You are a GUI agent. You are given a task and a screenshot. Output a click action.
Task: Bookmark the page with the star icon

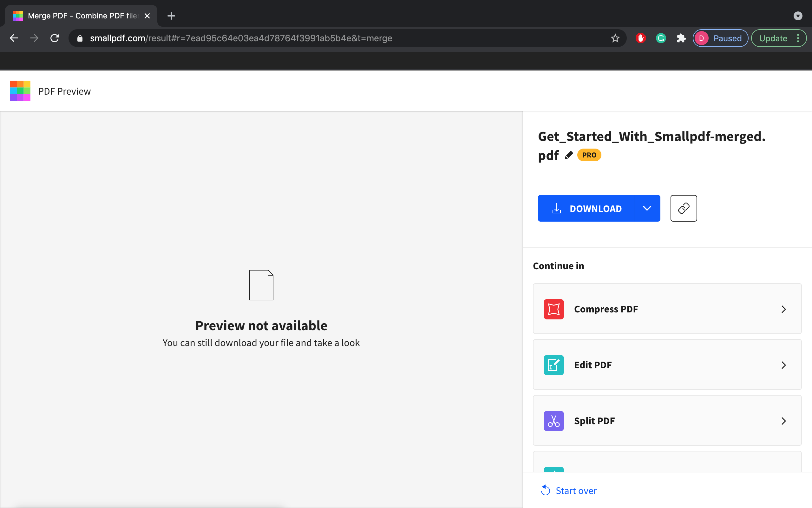[x=615, y=38]
